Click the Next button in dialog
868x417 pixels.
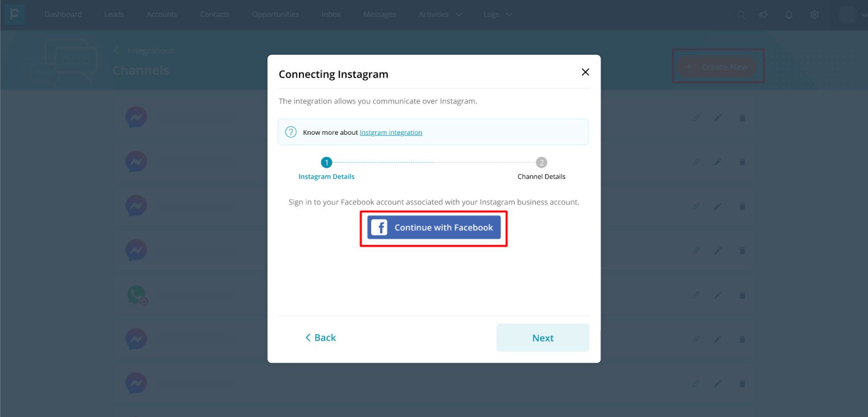click(x=542, y=338)
